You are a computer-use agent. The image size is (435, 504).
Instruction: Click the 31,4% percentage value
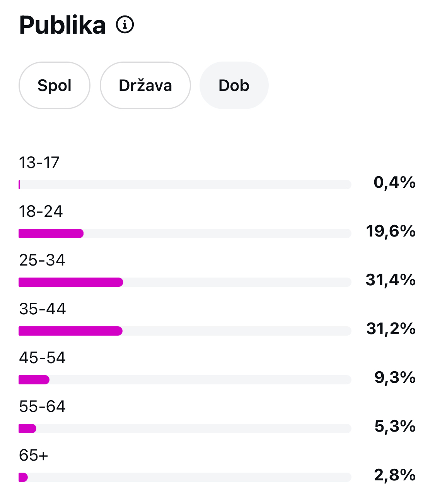[391, 280]
